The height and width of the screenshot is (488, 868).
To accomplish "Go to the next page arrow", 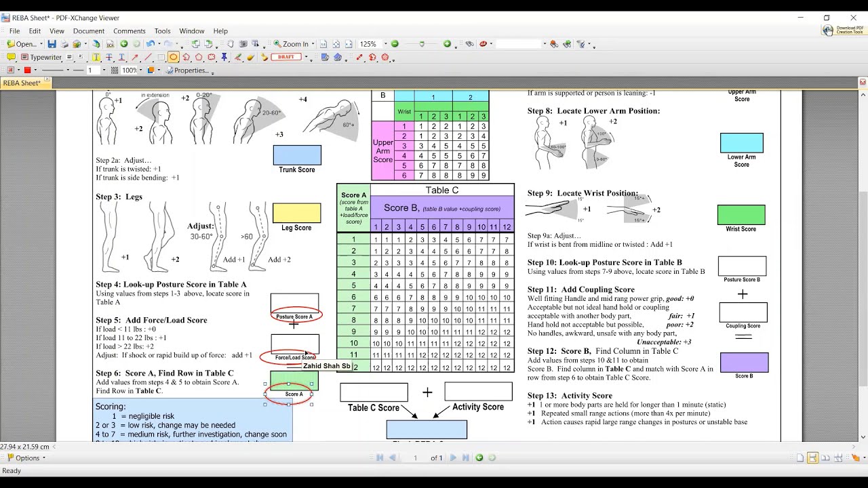I will 453,458.
